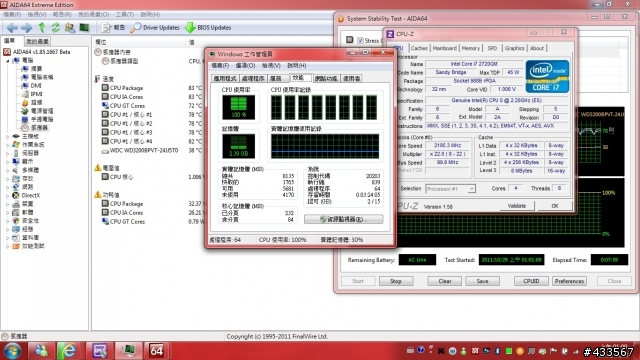Click Clear in System Stability Test
This screenshot has height=360, width=640.
click(444, 281)
